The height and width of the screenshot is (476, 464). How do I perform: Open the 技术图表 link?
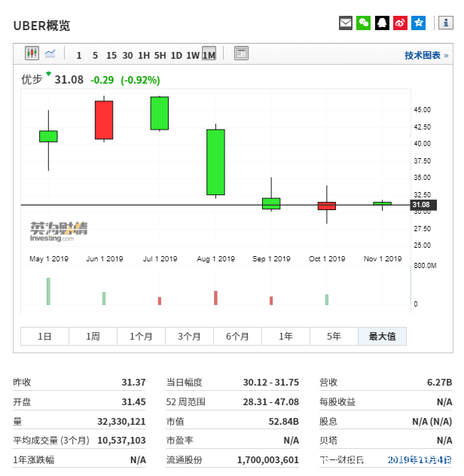426,56
